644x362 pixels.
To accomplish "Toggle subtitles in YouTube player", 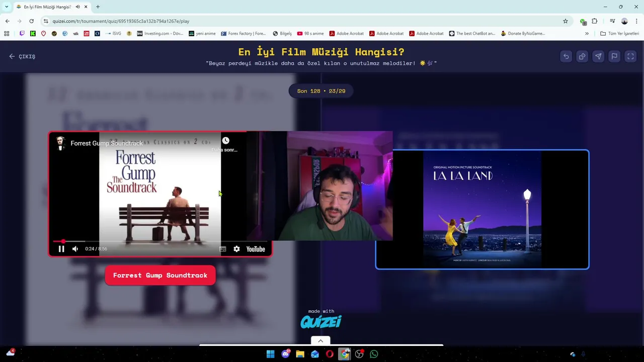I will 223,249.
